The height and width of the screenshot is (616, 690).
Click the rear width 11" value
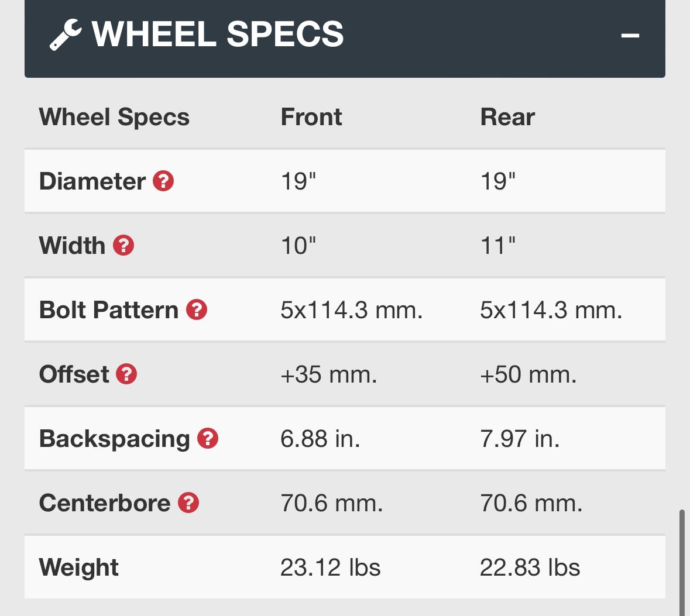[497, 246]
